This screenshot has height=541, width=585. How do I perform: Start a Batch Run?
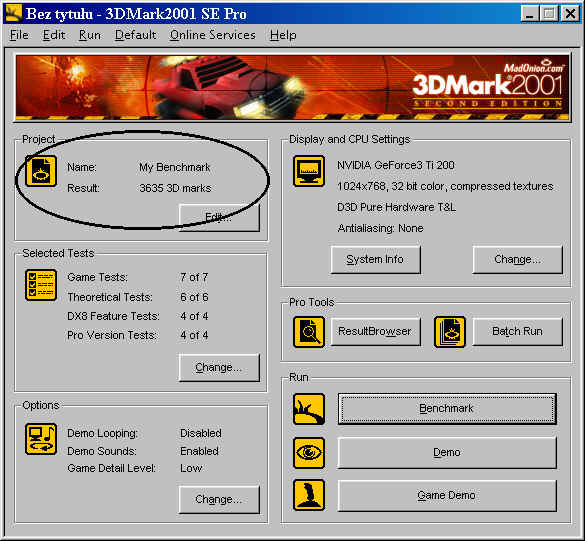pyautogui.click(x=517, y=332)
